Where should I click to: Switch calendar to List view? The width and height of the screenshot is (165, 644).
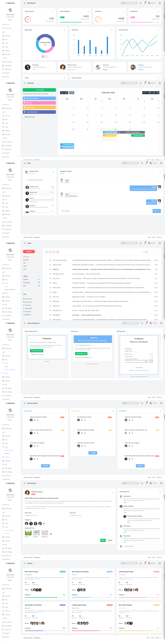pyautogui.click(x=157, y=93)
